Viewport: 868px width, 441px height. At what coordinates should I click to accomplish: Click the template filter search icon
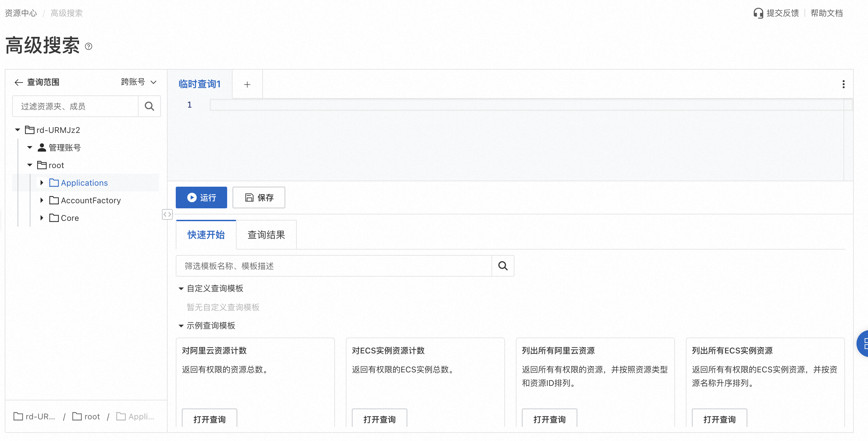coord(503,266)
